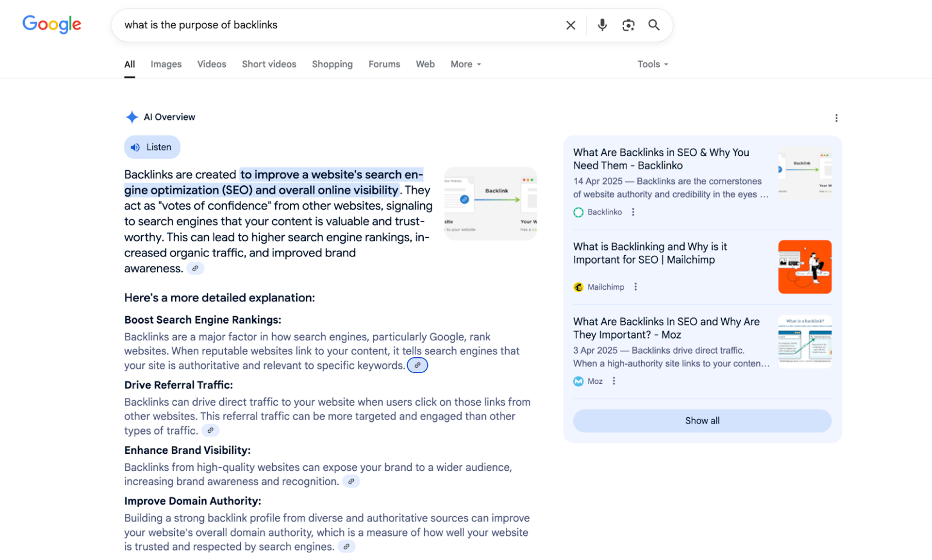The height and width of the screenshot is (560, 932).
Task: Click the Show all sources button
Action: 702,421
